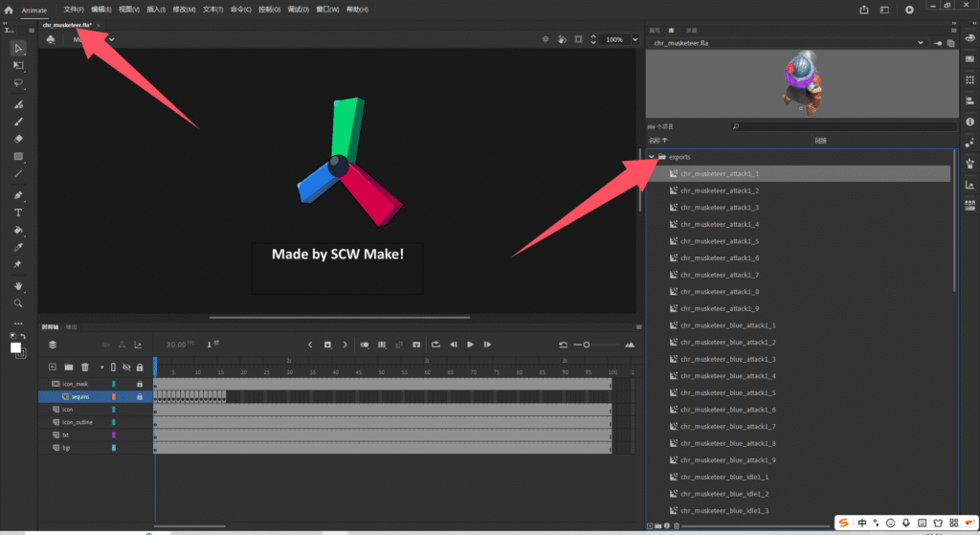
Task: Select the Zoom magnifier tool
Action: pos(18,303)
